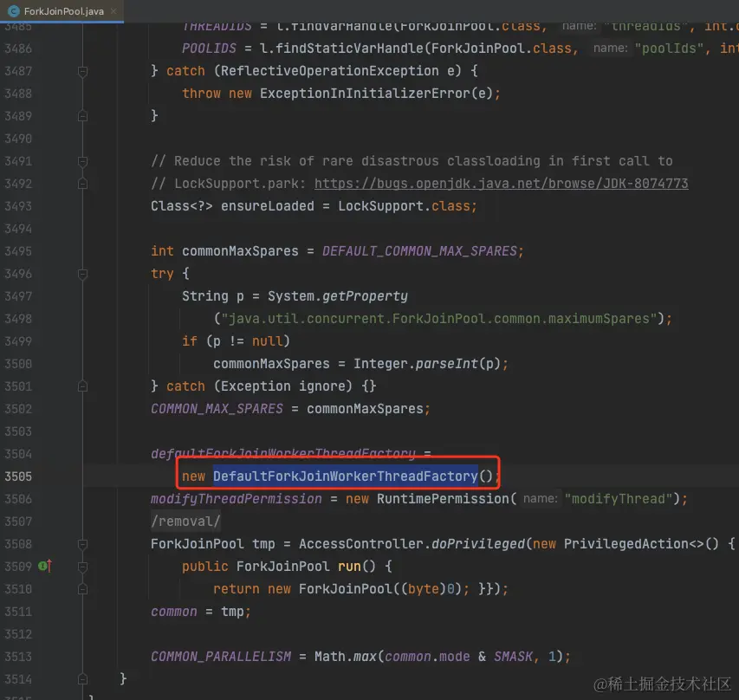This screenshot has height=700, width=739.
Task: Toggle the fold marker at line 3501
Action: tap(82, 386)
